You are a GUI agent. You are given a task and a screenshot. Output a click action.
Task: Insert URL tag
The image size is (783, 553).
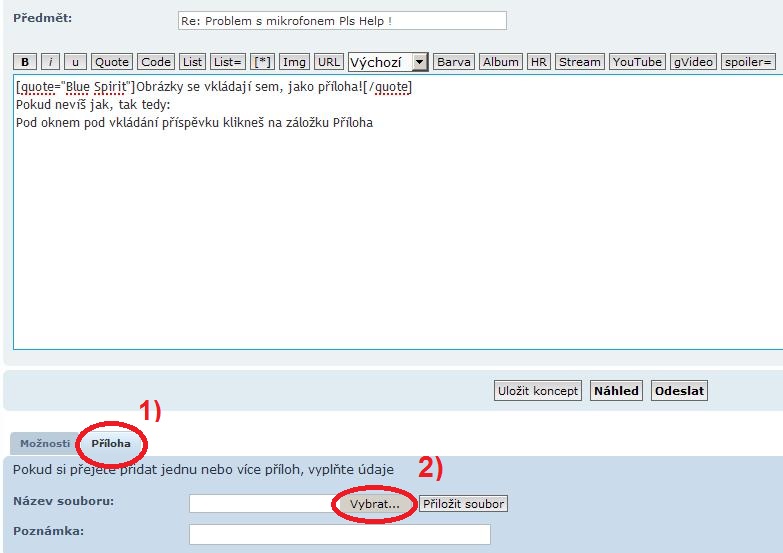(329, 62)
